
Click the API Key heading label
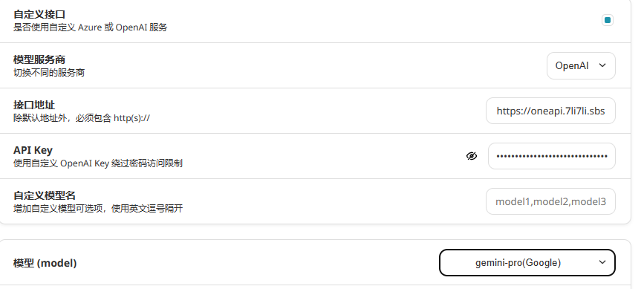tap(33, 150)
